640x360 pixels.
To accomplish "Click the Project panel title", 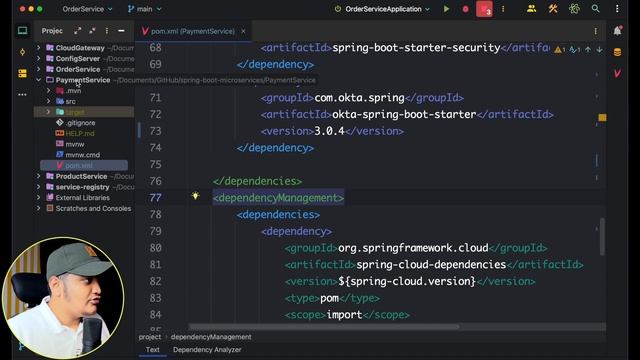I will pos(52,31).
